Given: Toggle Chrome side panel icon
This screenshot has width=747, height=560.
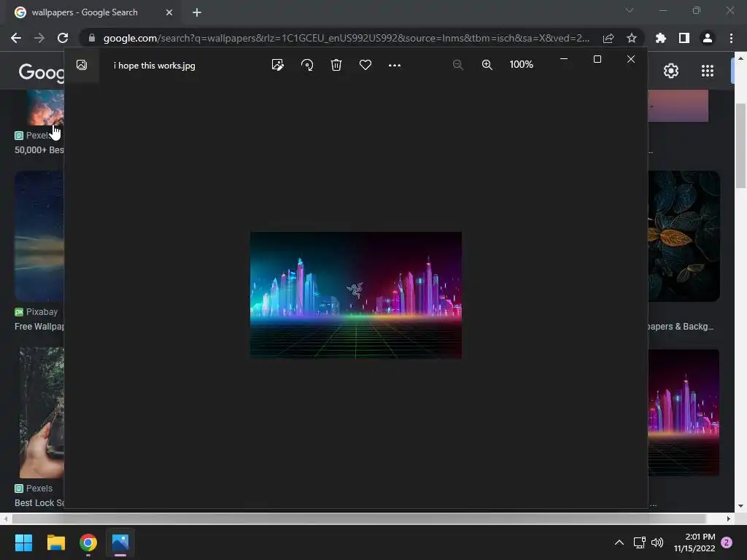Looking at the screenshot, I should (684, 38).
